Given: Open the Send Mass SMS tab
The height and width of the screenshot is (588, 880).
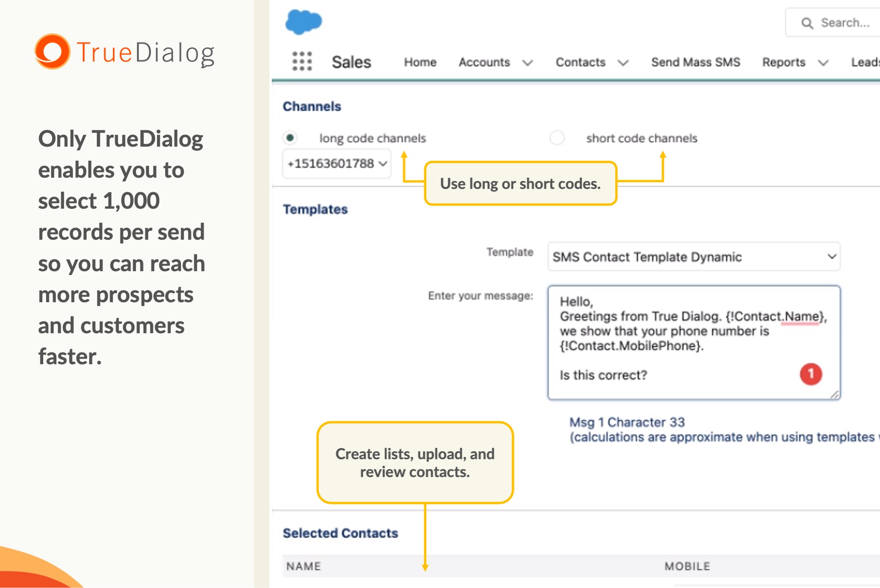Looking at the screenshot, I should 695,62.
